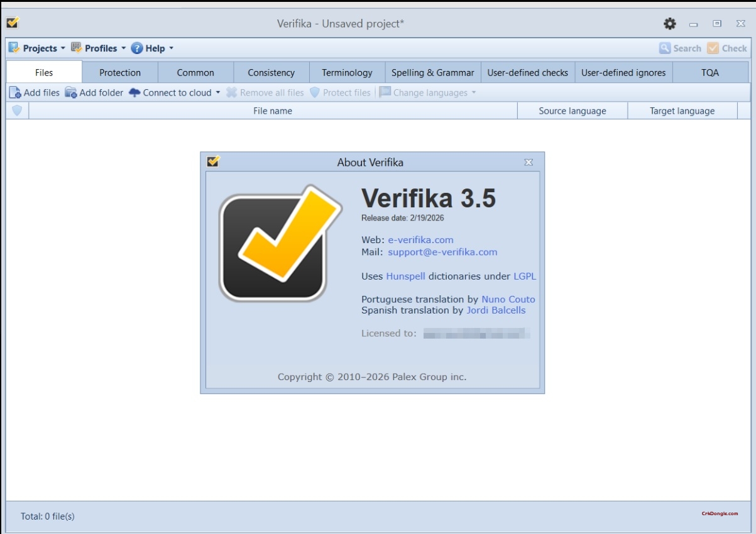The width and height of the screenshot is (756, 534).
Task: Click the Check tick icon
Action: [x=713, y=48]
